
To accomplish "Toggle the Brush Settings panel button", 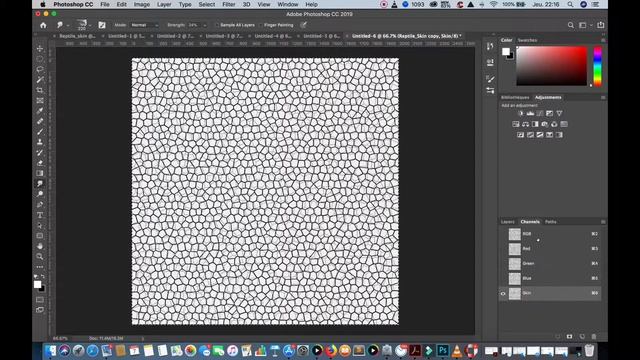I will pos(102,25).
